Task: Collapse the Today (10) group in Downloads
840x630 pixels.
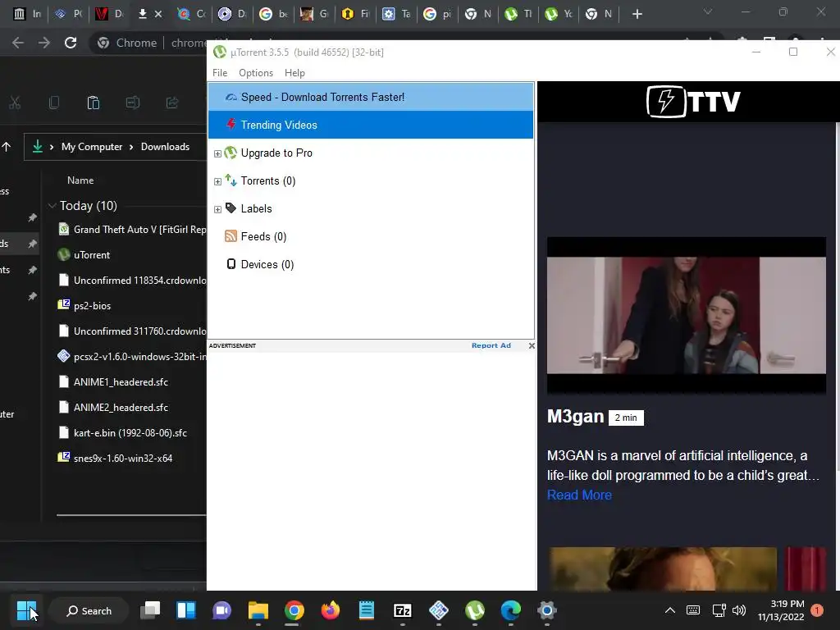Action: (x=52, y=206)
